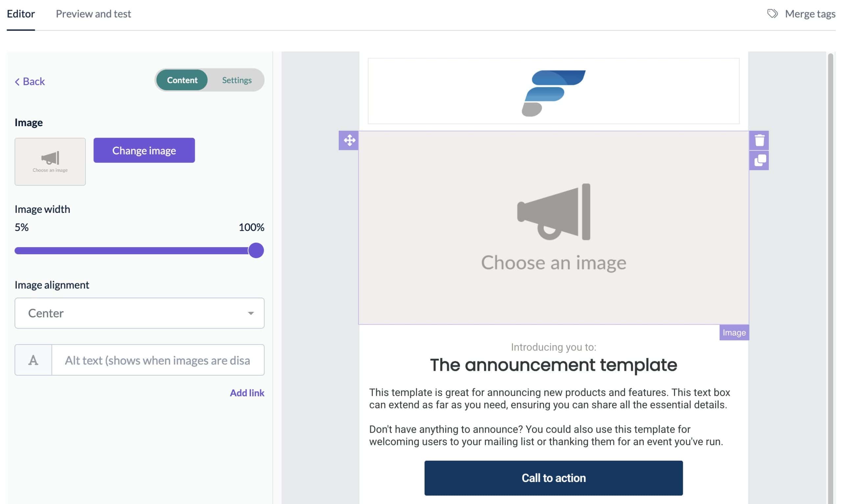Click the Change image button
The width and height of the screenshot is (842, 504).
pos(144,150)
